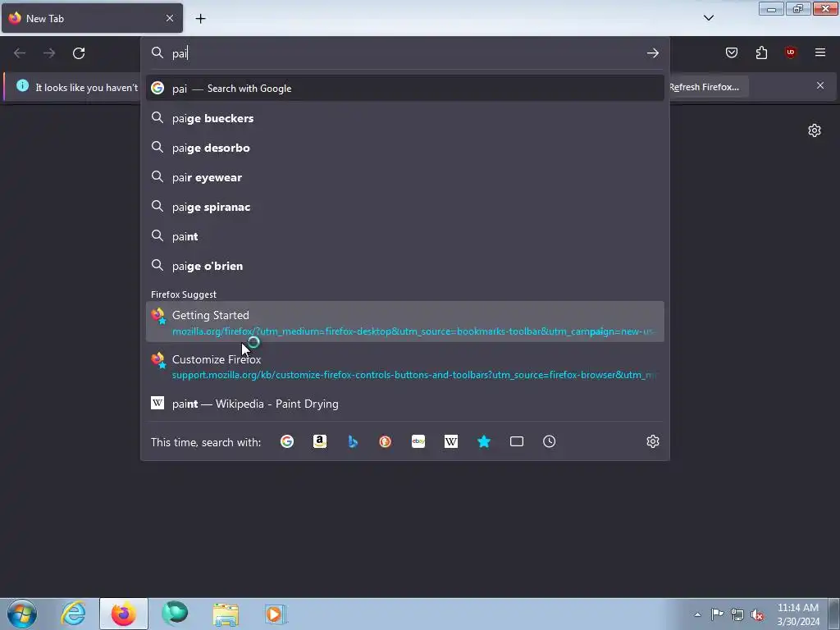Search bookmarks using the star icon
840x630 pixels.
click(x=484, y=441)
